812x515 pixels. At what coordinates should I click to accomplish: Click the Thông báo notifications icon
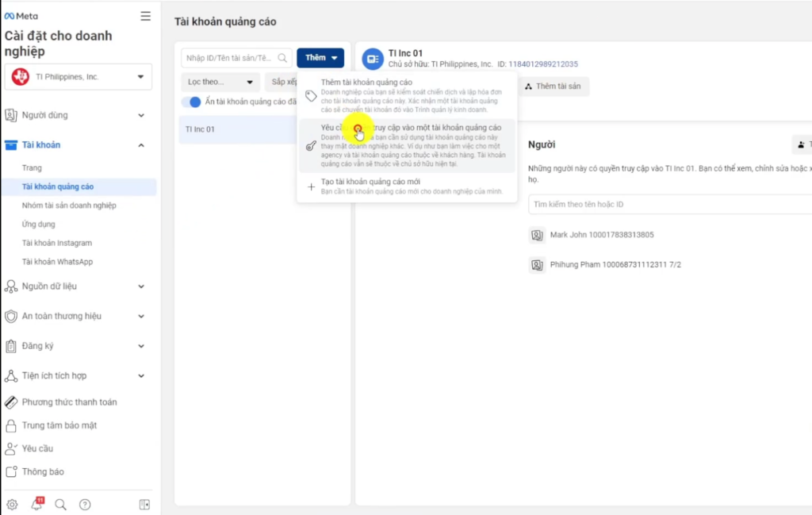(11, 472)
